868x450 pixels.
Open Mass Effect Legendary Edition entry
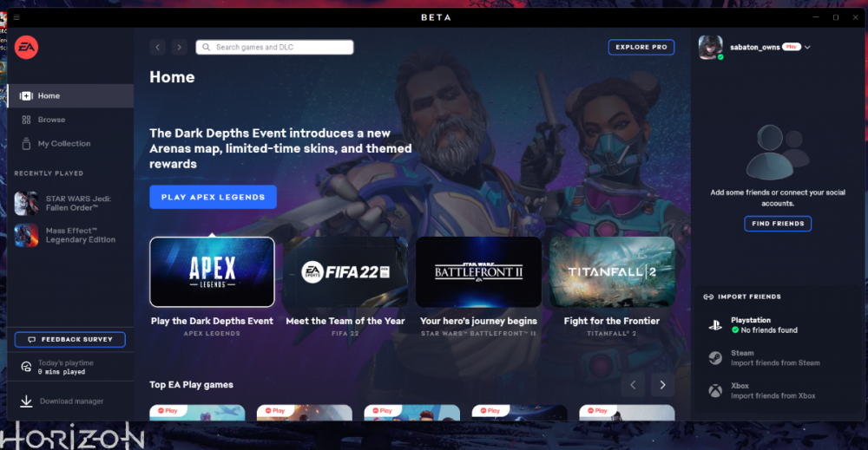[x=70, y=236]
